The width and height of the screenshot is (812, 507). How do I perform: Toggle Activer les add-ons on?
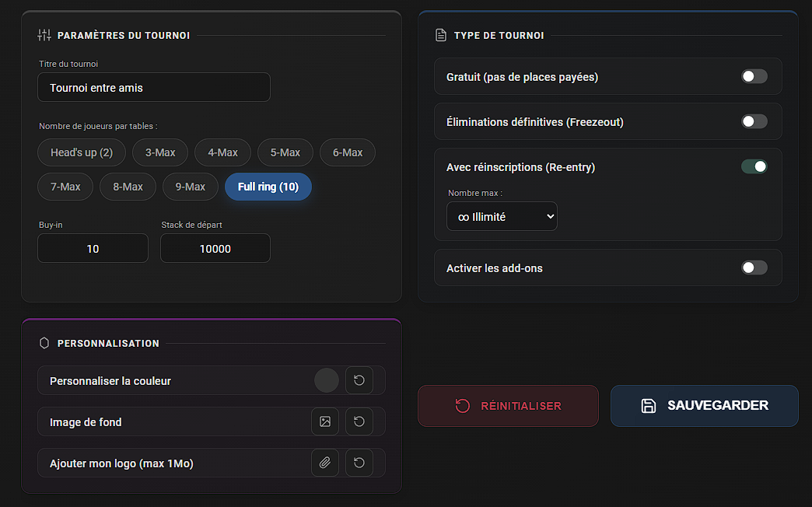754,267
